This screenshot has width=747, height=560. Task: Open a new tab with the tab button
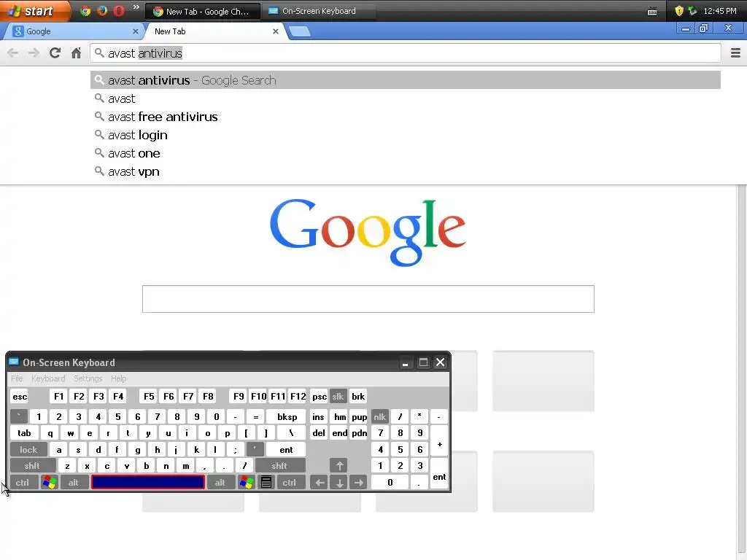click(300, 31)
